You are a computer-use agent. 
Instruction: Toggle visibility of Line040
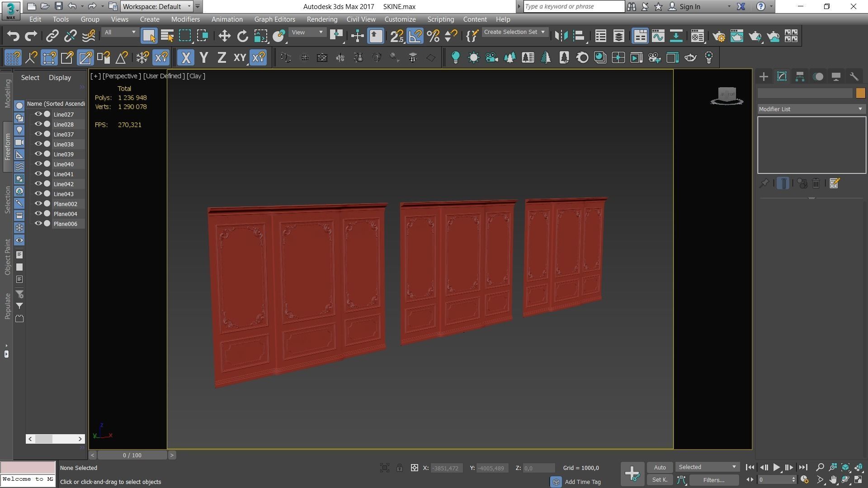click(38, 164)
